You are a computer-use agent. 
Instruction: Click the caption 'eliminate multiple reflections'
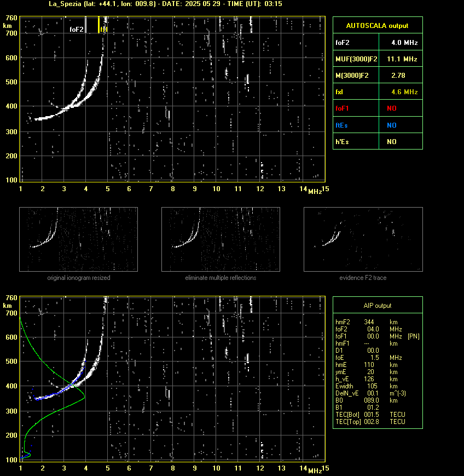pos(221,278)
